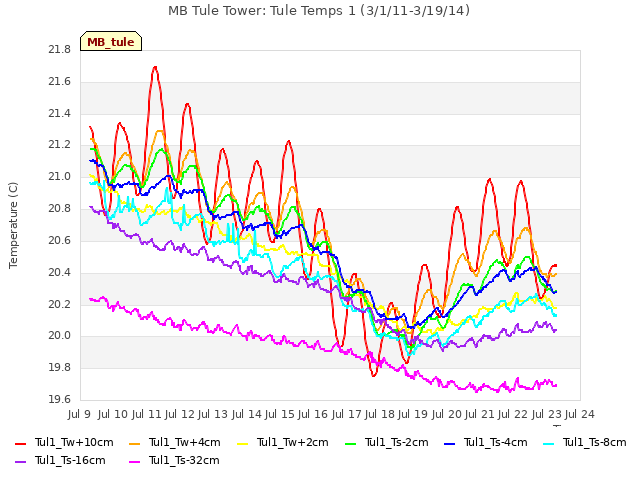Click the Jul 14 x-axis label
Screen dimensions: 640x480
click(x=247, y=414)
